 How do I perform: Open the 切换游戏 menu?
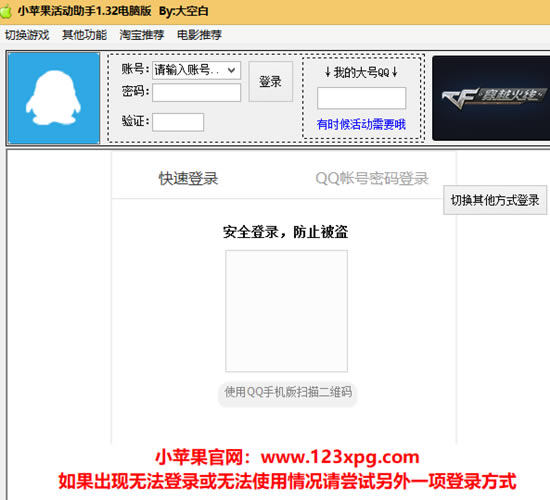point(27,35)
